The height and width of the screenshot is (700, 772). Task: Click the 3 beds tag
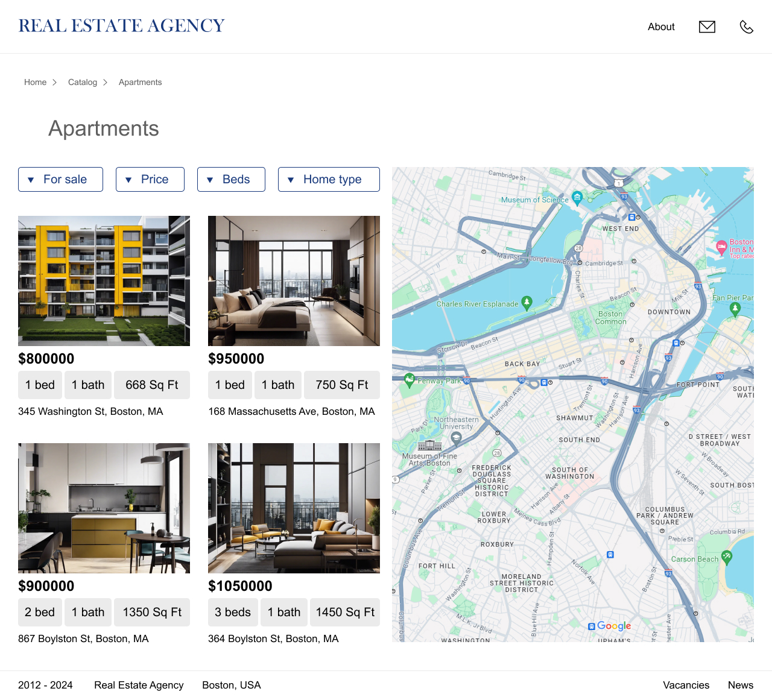coord(233,612)
